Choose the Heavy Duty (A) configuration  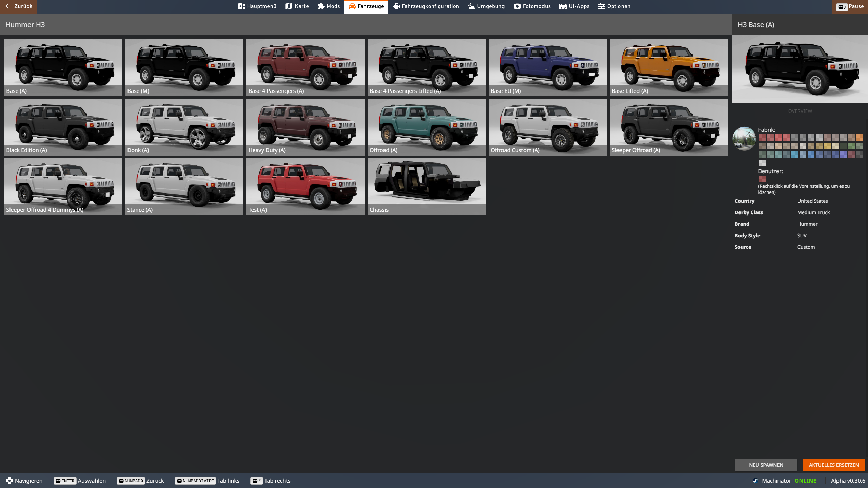pyautogui.click(x=305, y=127)
